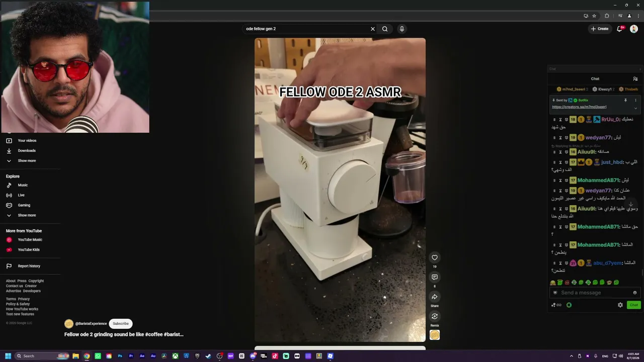Click the Send a message chat field
The image size is (644, 362).
point(595,293)
